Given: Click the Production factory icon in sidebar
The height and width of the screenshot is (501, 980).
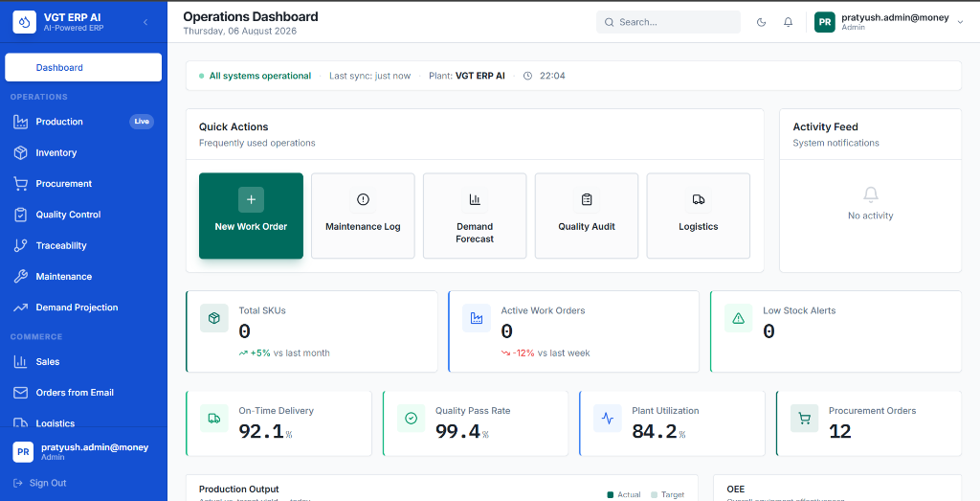Looking at the screenshot, I should (21, 122).
